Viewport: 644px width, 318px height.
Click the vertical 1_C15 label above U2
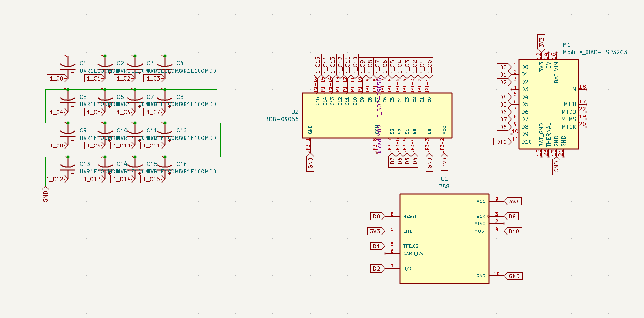tap(317, 65)
